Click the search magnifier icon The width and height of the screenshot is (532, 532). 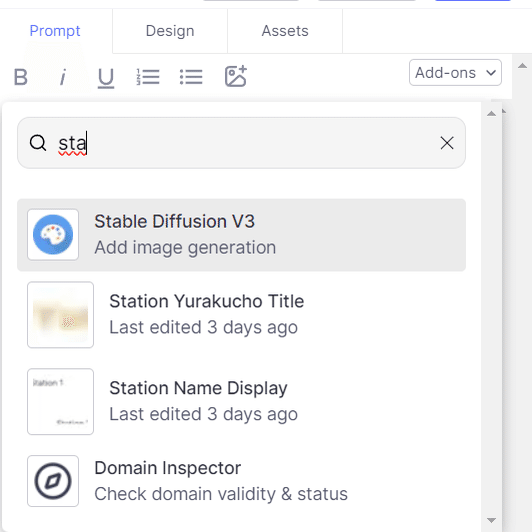coord(38,142)
